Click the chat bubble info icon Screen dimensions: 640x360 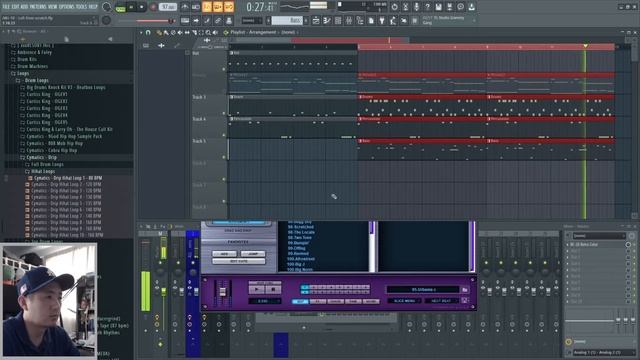click(460, 7)
